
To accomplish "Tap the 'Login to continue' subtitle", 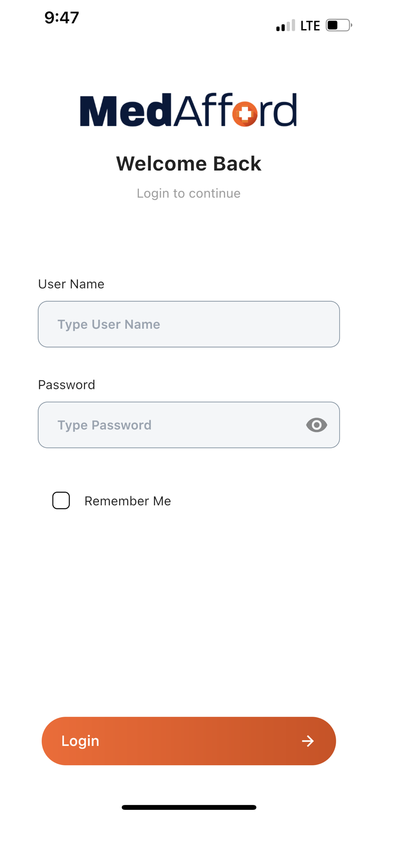I will point(189,193).
